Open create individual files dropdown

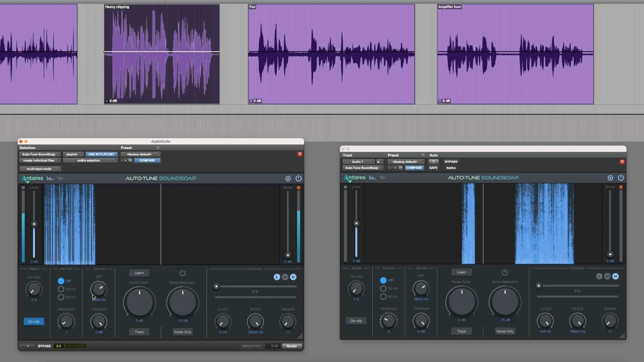point(40,161)
